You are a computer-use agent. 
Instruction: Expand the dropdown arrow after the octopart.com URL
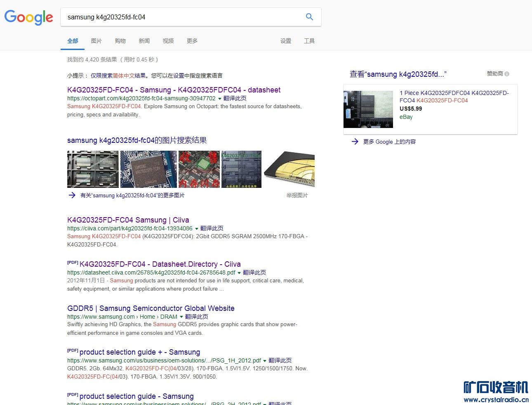point(219,99)
